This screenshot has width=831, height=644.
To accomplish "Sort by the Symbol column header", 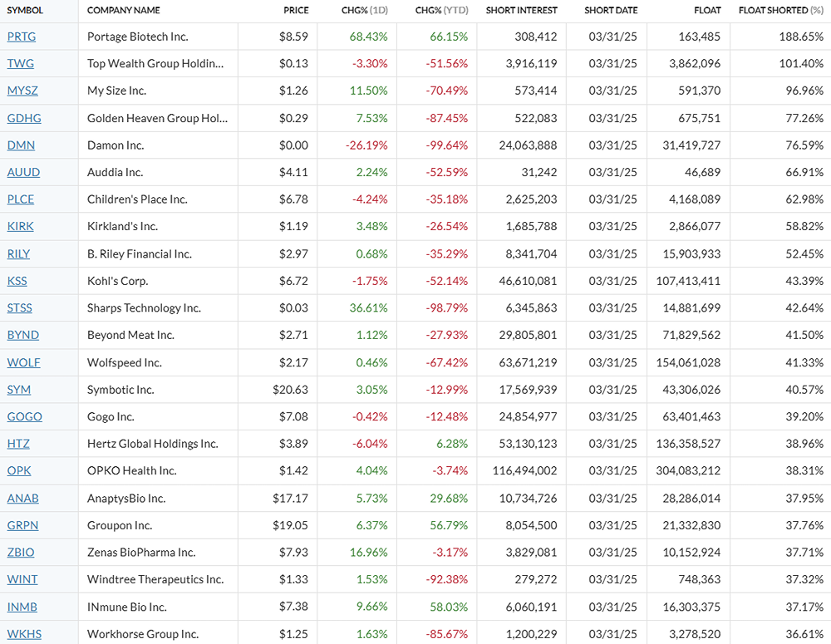I will 25,10.
